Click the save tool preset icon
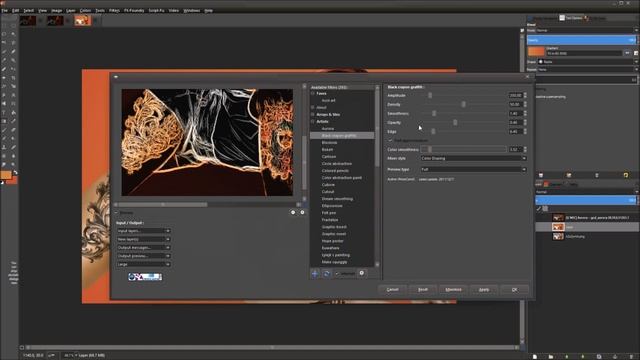This screenshot has width=640, height=360. click(541, 175)
